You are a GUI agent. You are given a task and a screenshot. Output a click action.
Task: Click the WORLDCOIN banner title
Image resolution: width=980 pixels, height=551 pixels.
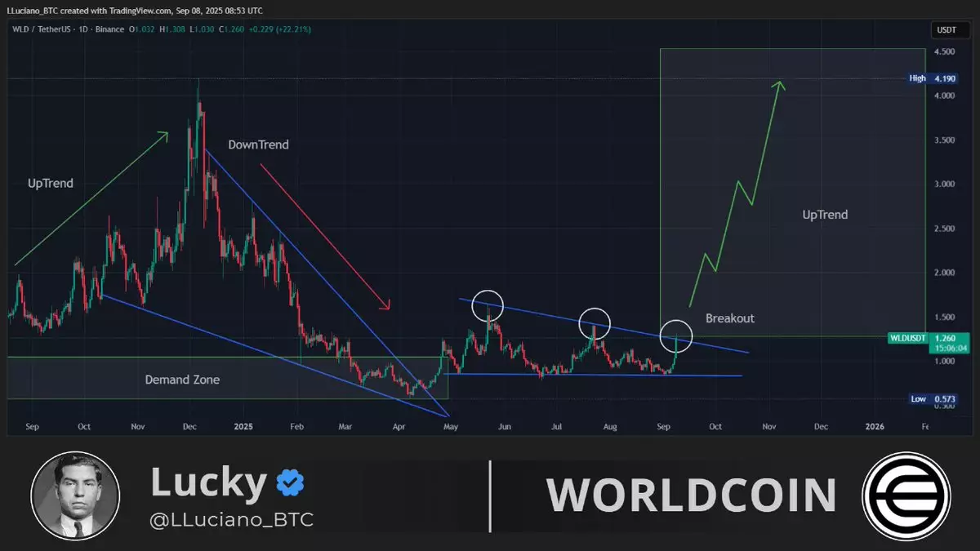click(x=691, y=495)
